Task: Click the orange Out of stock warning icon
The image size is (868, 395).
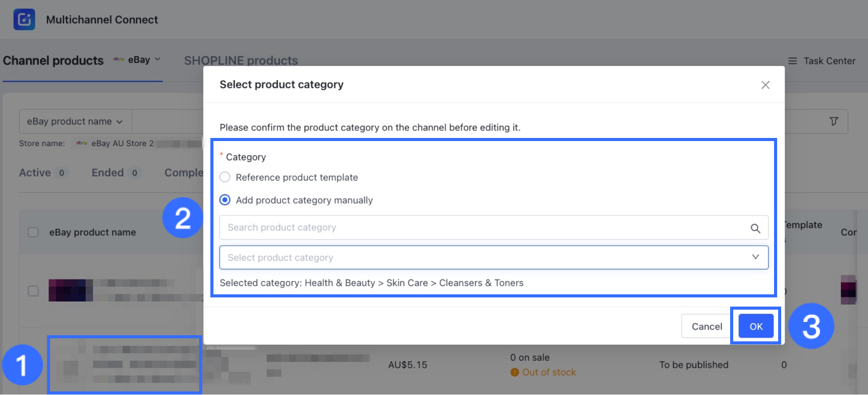Action: pyautogui.click(x=515, y=373)
